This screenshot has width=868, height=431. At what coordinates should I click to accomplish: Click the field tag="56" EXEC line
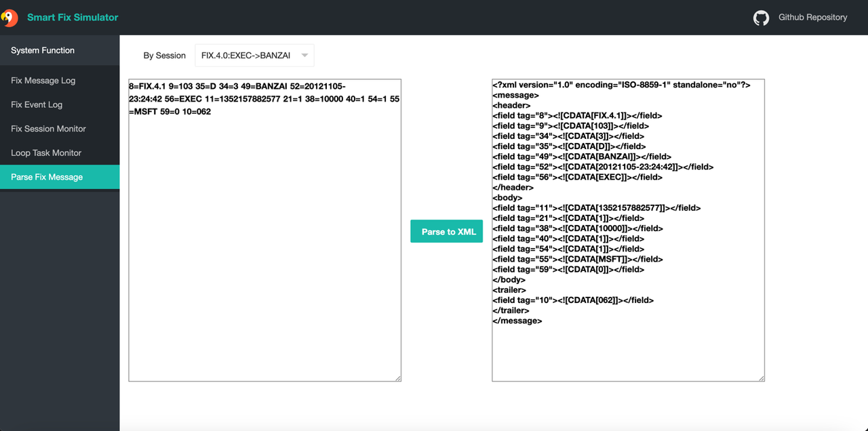point(578,177)
